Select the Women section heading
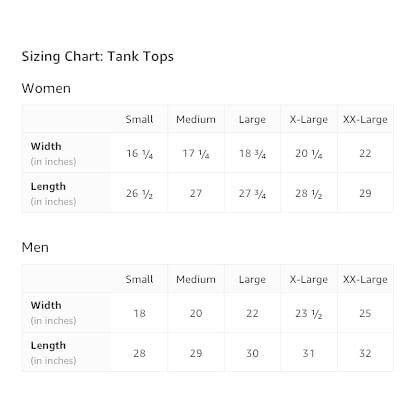 (46, 88)
